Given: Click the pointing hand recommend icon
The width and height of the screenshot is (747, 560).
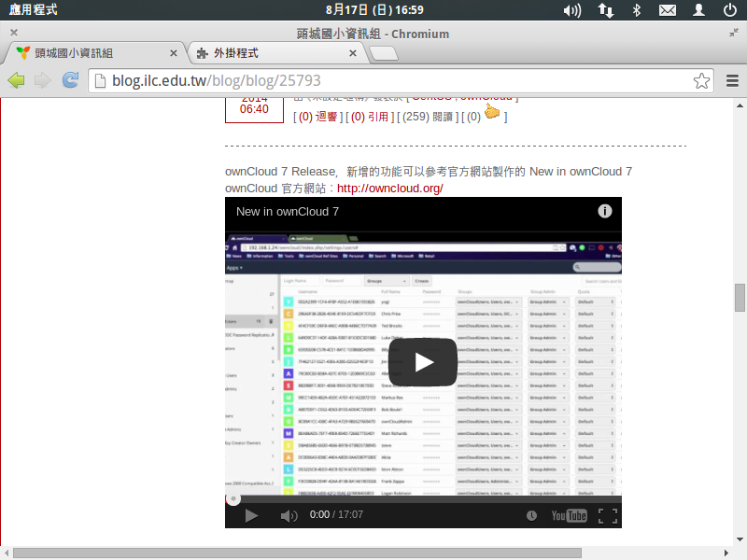Looking at the screenshot, I should pyautogui.click(x=492, y=113).
